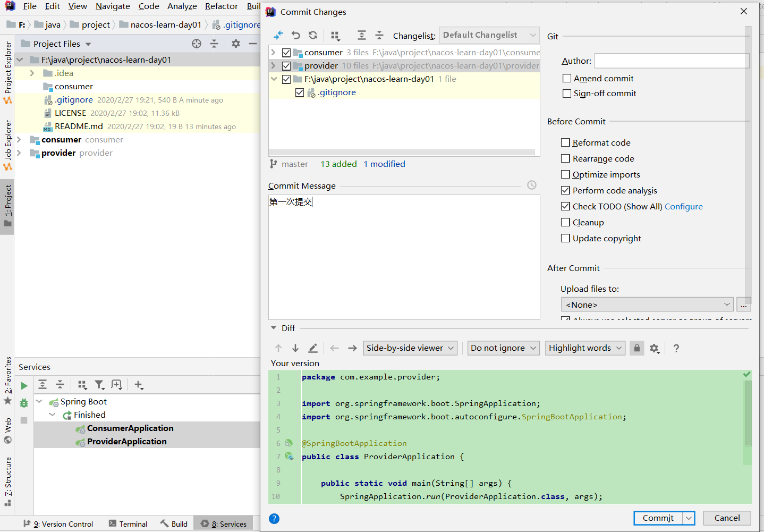764x532 pixels.
Task: Select ProviderApplication in Services
Action: tap(127, 442)
